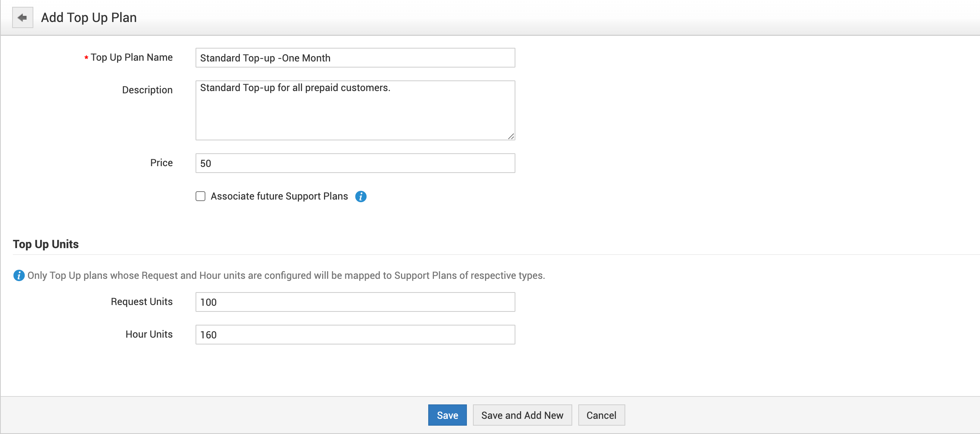This screenshot has height=434, width=980.
Task: Focus the Hour Units input field
Action: [355, 335]
